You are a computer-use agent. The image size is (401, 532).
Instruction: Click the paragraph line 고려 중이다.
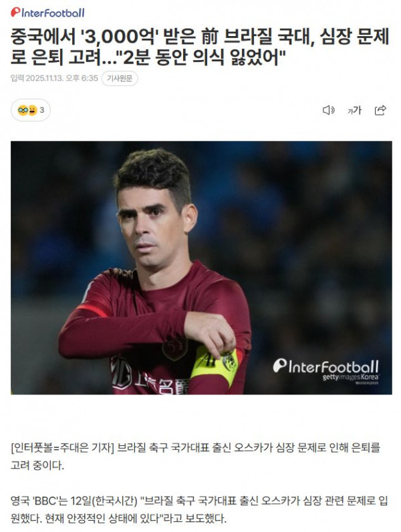(37, 465)
